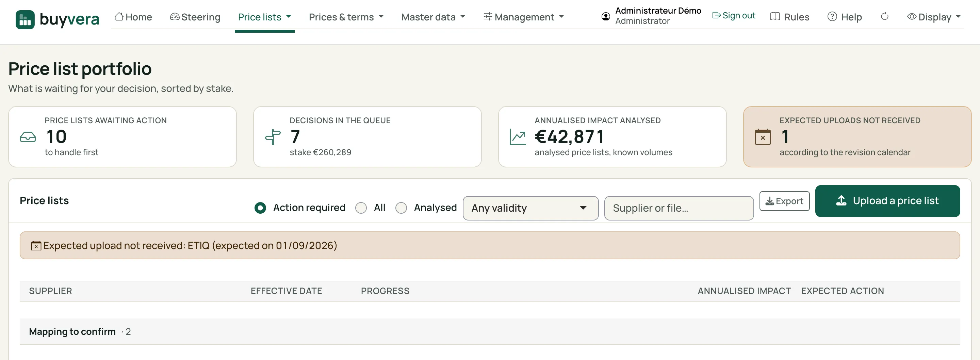Viewport: 980px width, 360px height.
Task: Click the ETIQ expected upload alert banner
Action: [x=490, y=245]
